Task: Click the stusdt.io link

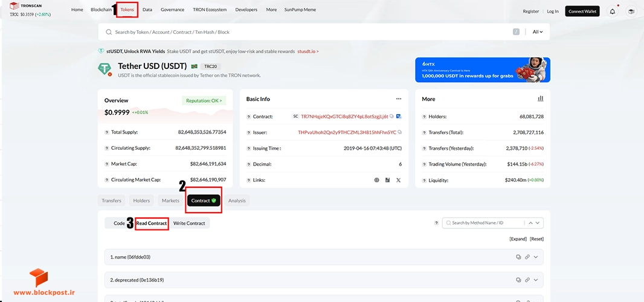Action: pyautogui.click(x=308, y=51)
